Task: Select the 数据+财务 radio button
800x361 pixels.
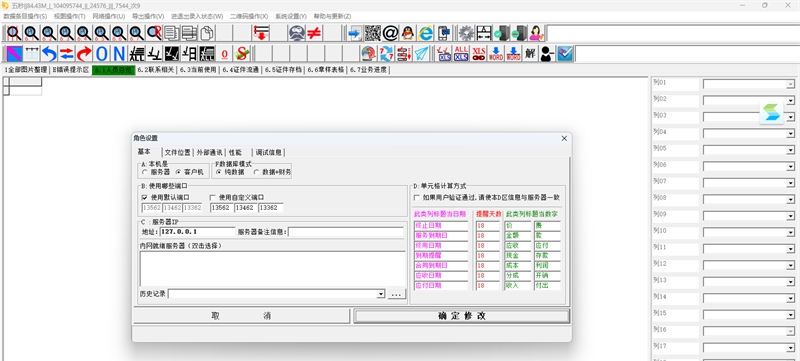Action: click(x=256, y=172)
